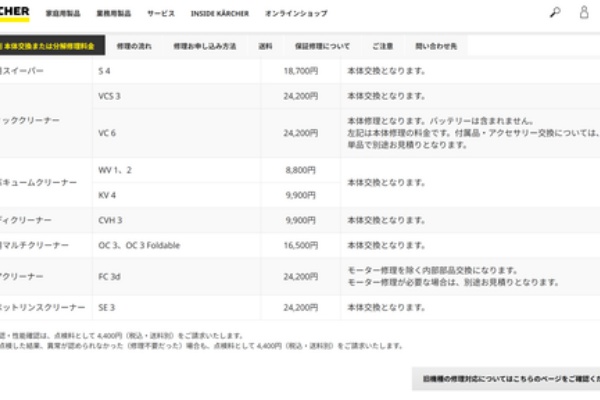
Task: Open the 業務用製品 menu
Action: [114, 13]
